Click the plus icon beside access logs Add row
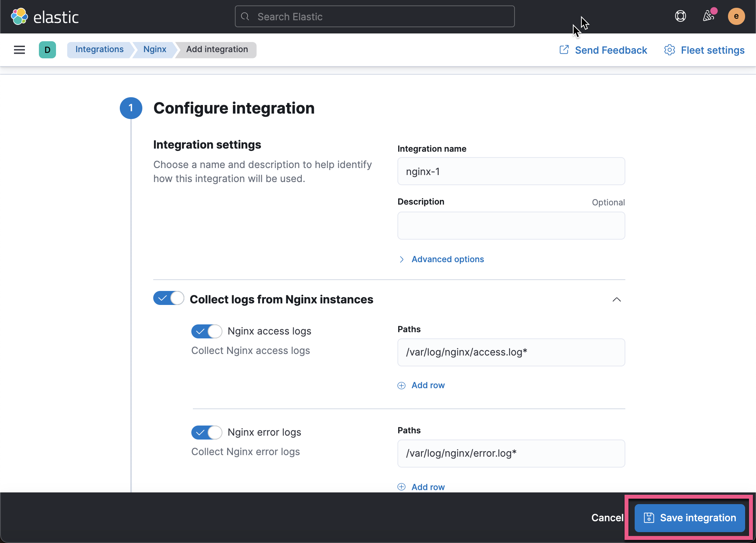This screenshot has height=543, width=756. click(x=401, y=385)
